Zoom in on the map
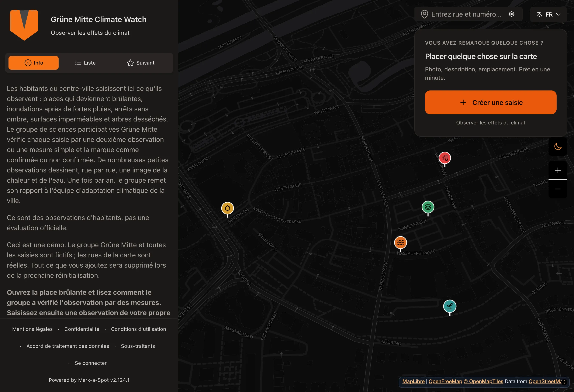574x392 pixels. [x=557, y=171]
